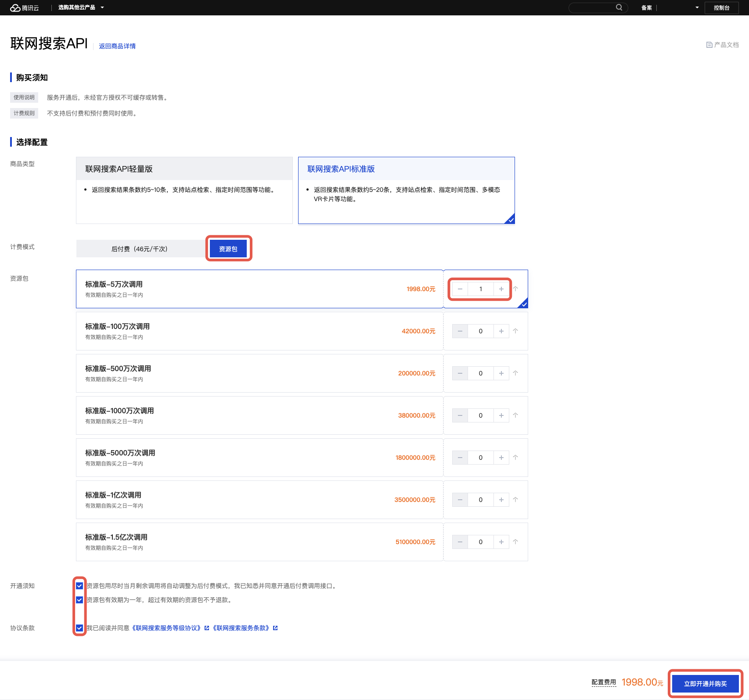
Task: Open the 选购其他云产品 dropdown
Action: (x=81, y=7)
